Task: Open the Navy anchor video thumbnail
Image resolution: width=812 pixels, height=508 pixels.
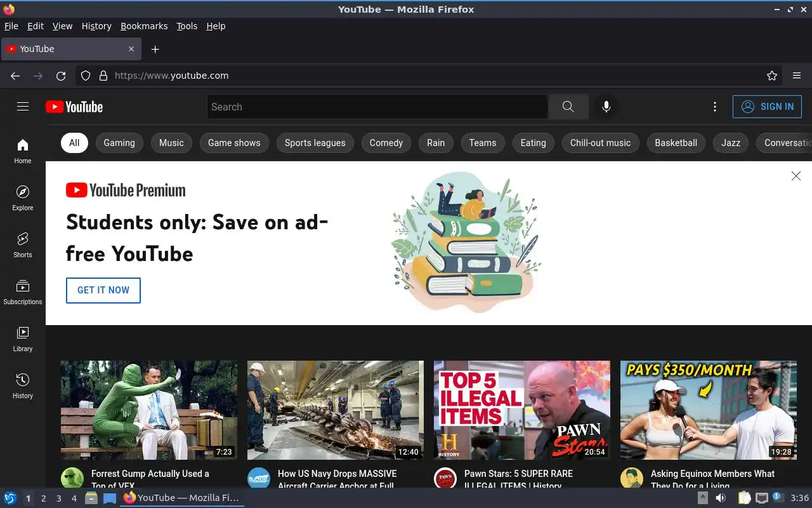Action: click(336, 410)
